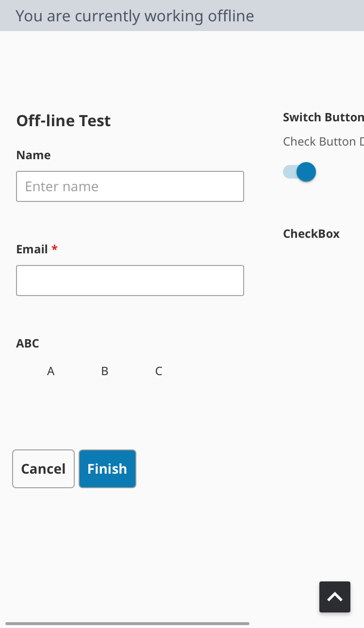
Task: Select option C under ABC
Action: point(158,371)
